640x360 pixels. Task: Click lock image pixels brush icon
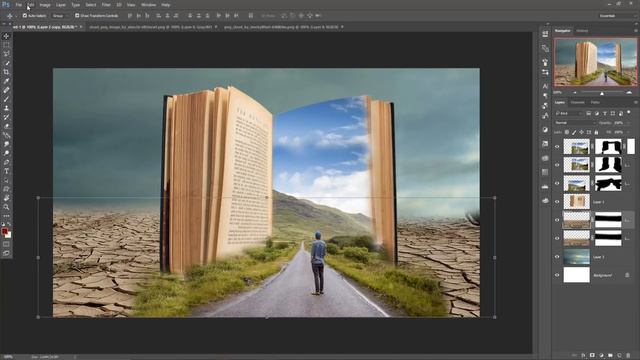coord(574,132)
